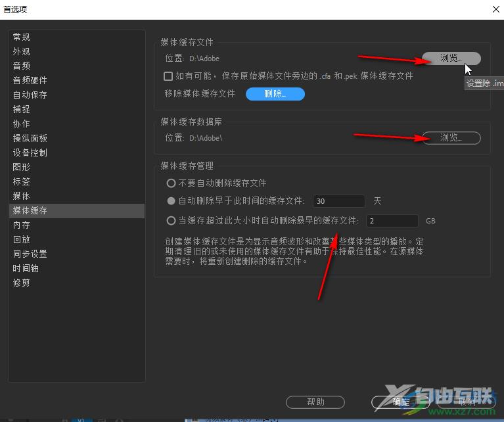The image size is (504, 422).
Task: Open the 同步设置 preferences category
Action: point(76,254)
